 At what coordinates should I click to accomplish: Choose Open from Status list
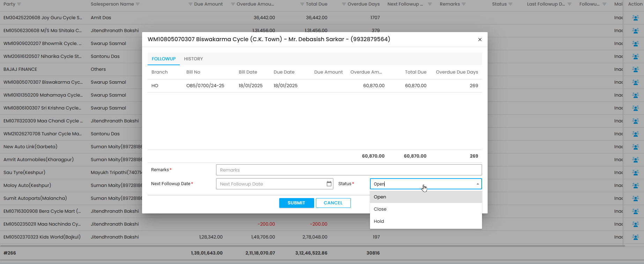click(426, 197)
